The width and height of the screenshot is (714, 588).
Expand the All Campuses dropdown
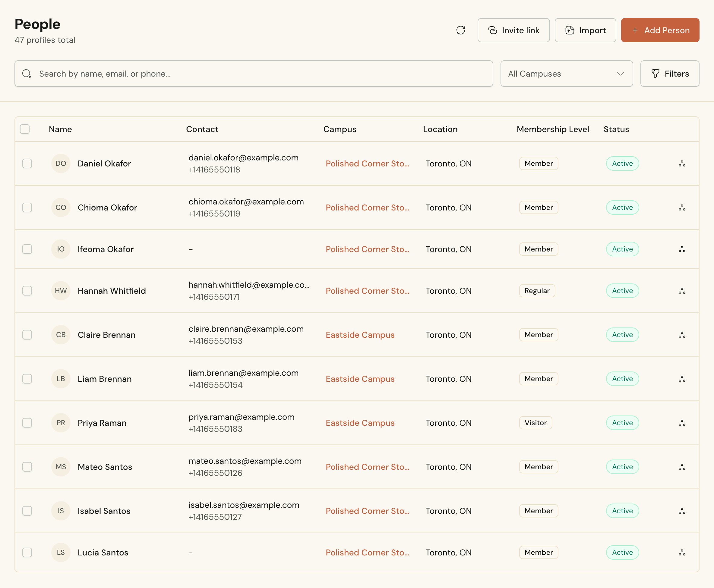click(567, 74)
